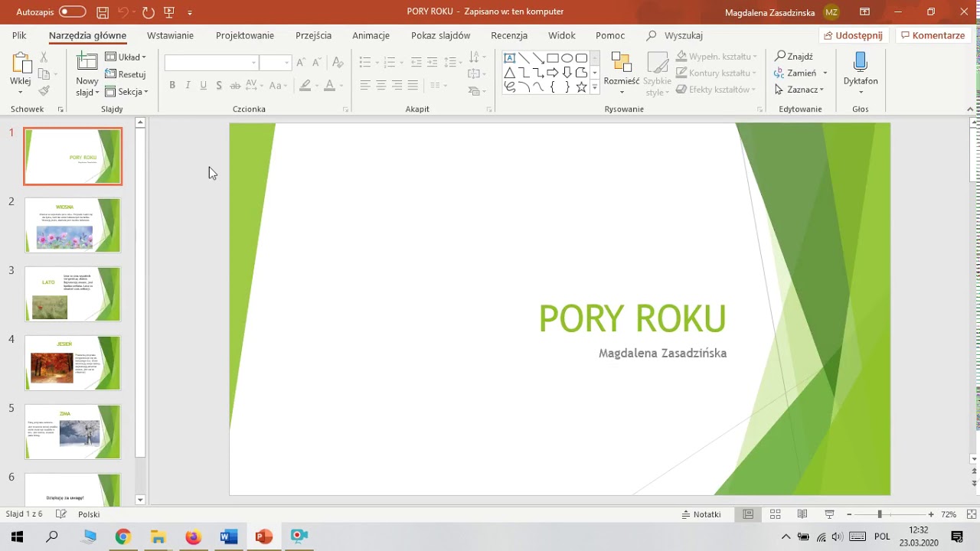Viewport: 980px width, 551px height.
Task: Start slideshow from beginning icon in quick access
Action: click(x=169, y=12)
